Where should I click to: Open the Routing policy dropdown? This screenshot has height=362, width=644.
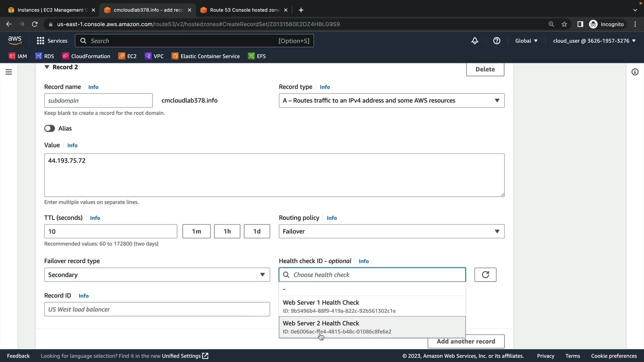391,231
